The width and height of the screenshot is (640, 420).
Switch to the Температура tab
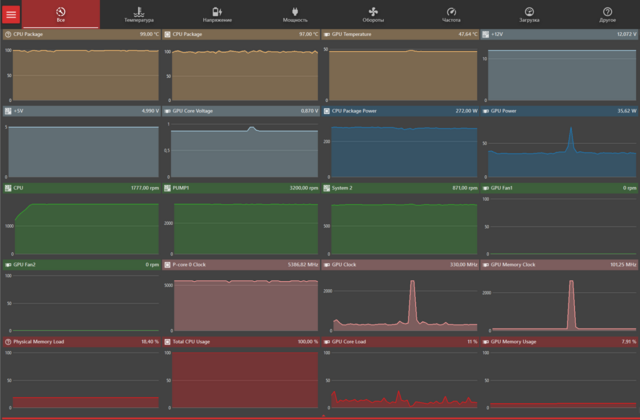click(139, 14)
